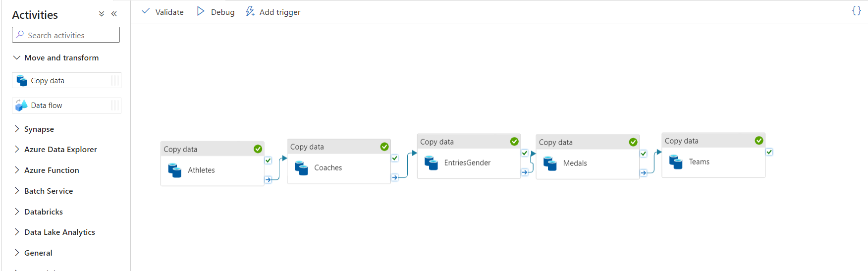868x271 pixels.
Task: Click the completion arrow output on Coaches activity
Action: (395, 177)
